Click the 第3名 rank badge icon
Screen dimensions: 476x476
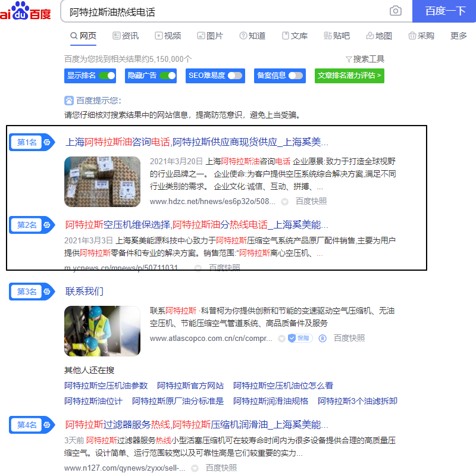point(32,292)
